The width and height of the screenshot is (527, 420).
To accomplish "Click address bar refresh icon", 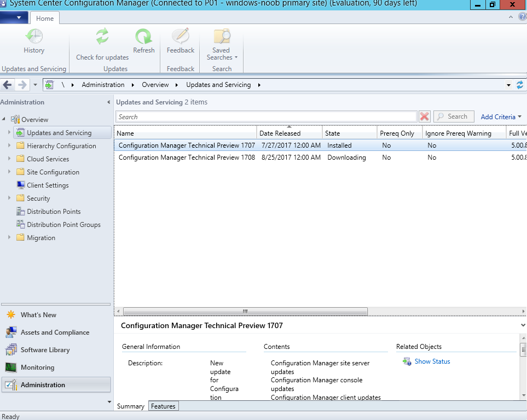I will click(x=519, y=85).
